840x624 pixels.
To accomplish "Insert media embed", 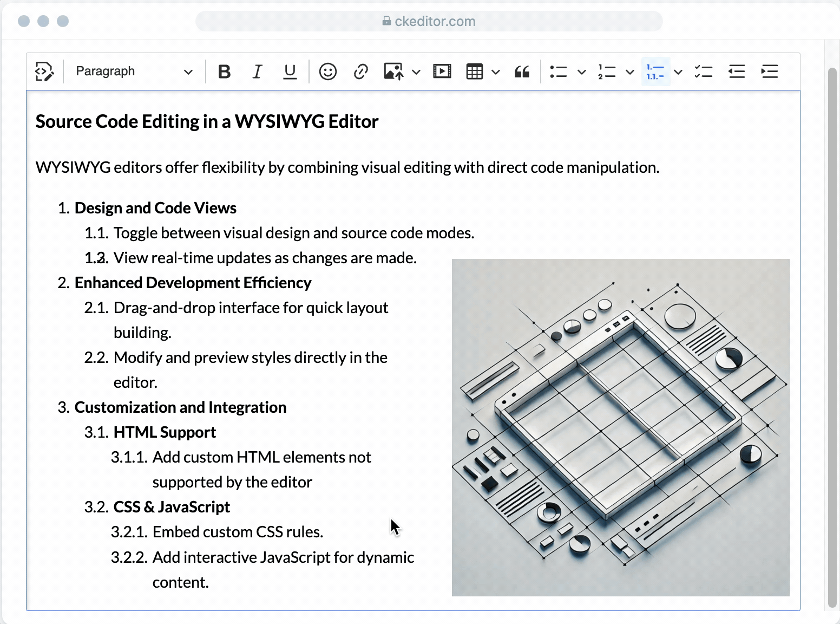I will pos(442,71).
